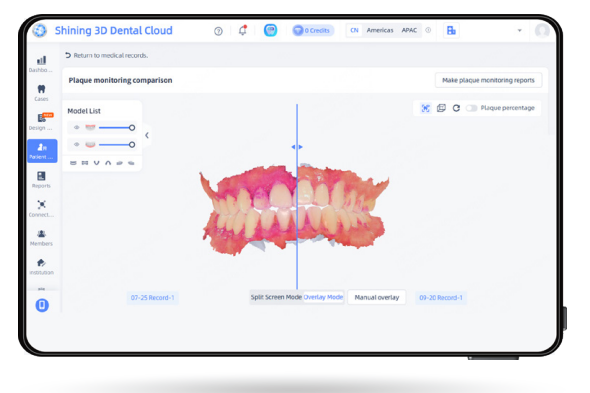Expand more sidebar items handle
This screenshot has width=590, height=393.
(x=41, y=289)
